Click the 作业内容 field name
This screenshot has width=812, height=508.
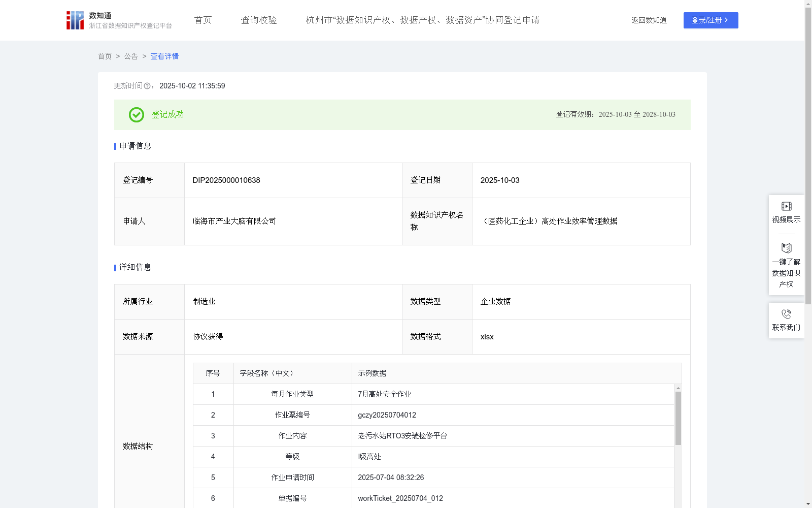pyautogui.click(x=293, y=436)
